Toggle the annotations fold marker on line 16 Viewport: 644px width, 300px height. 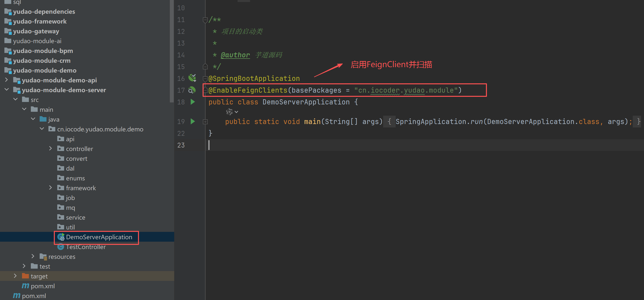click(205, 79)
